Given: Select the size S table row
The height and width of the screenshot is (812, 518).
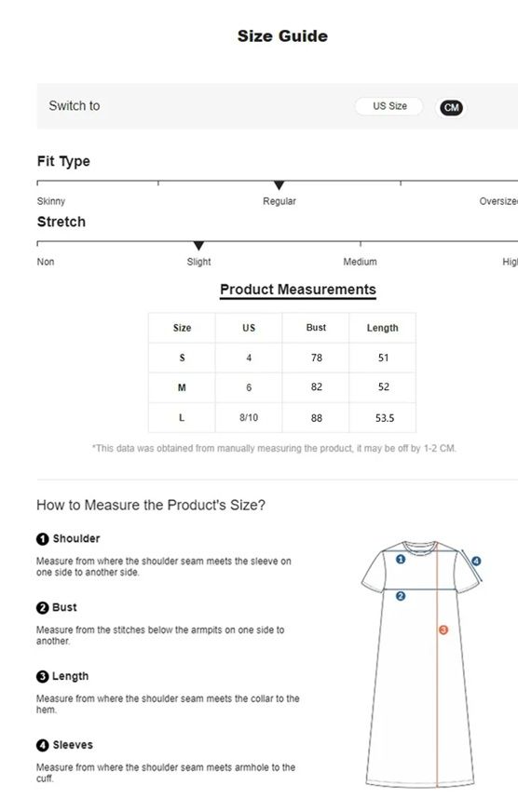Looking at the screenshot, I should [x=282, y=358].
